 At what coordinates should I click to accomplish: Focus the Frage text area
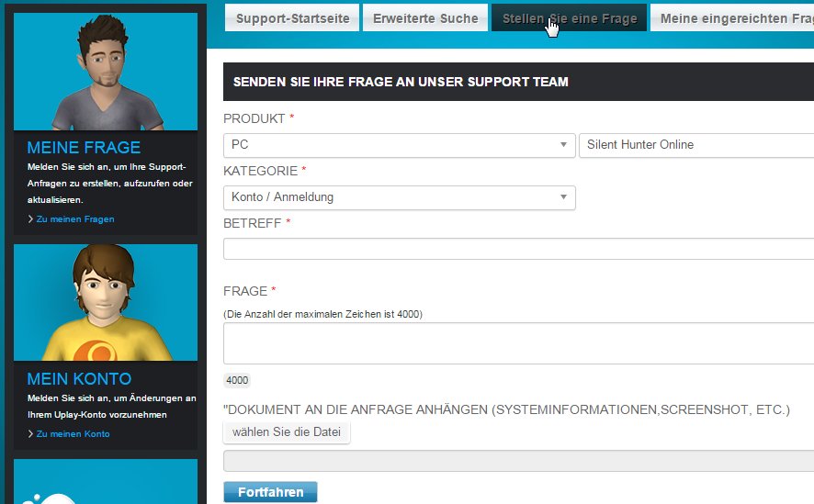[x=518, y=343]
